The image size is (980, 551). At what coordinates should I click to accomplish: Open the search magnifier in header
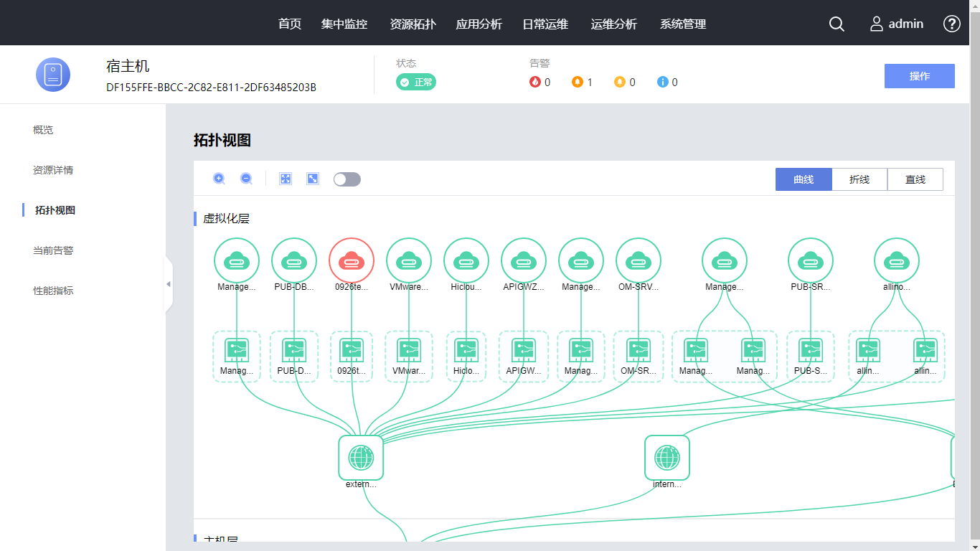(837, 24)
